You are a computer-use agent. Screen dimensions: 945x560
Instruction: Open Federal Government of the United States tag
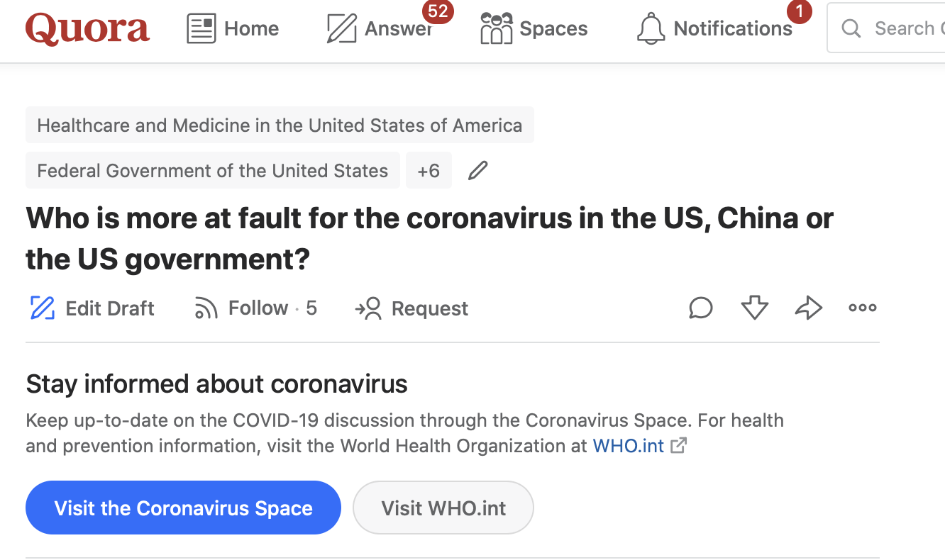[x=213, y=171]
